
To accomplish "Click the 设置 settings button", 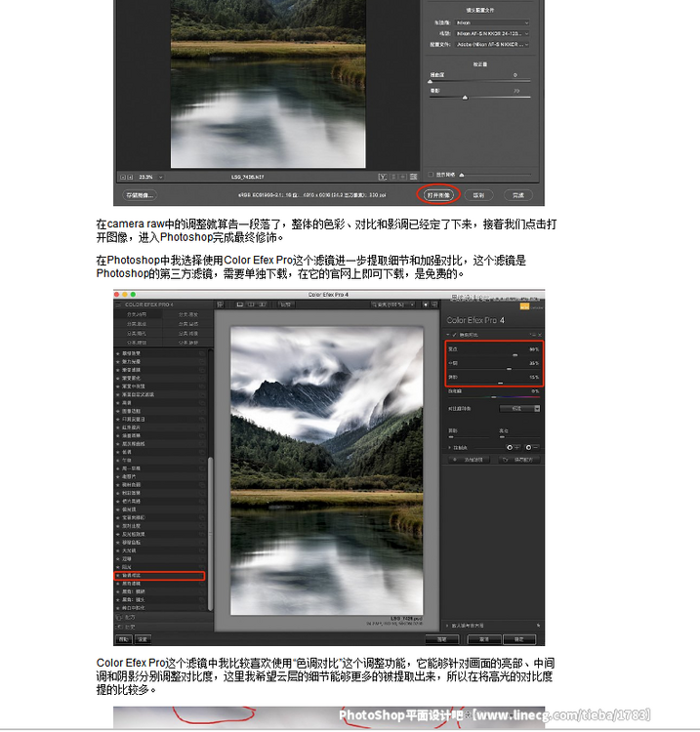I will point(143,639).
